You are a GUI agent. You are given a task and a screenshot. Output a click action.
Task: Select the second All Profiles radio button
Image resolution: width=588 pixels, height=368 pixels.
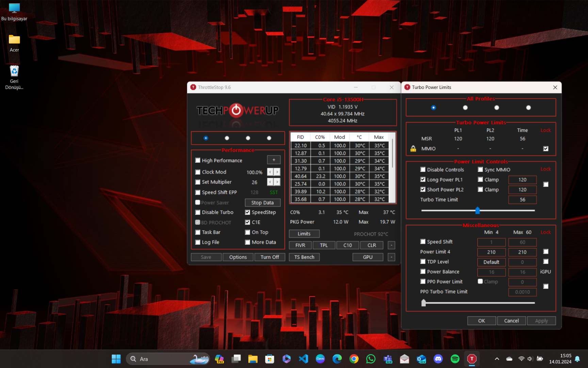pyautogui.click(x=465, y=108)
